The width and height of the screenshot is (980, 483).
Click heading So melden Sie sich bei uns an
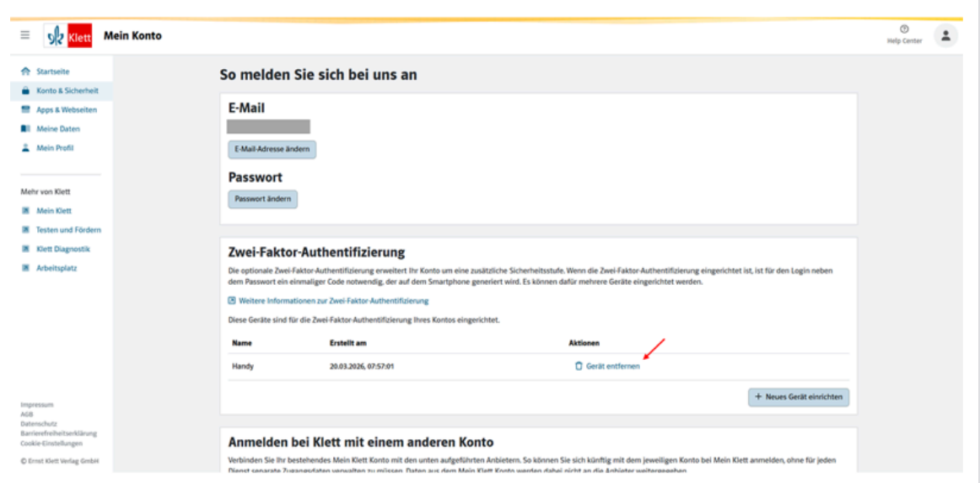point(318,75)
